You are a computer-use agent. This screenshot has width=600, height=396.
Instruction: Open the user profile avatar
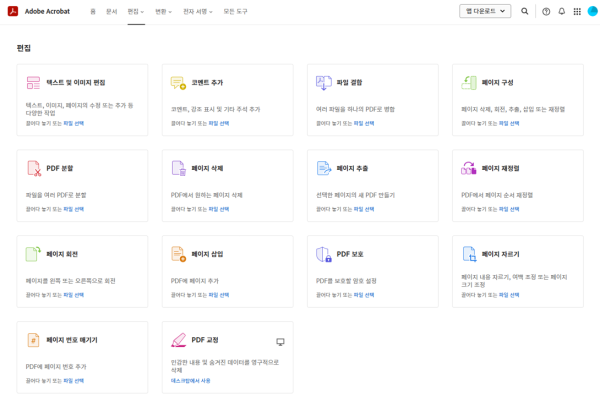pos(593,11)
